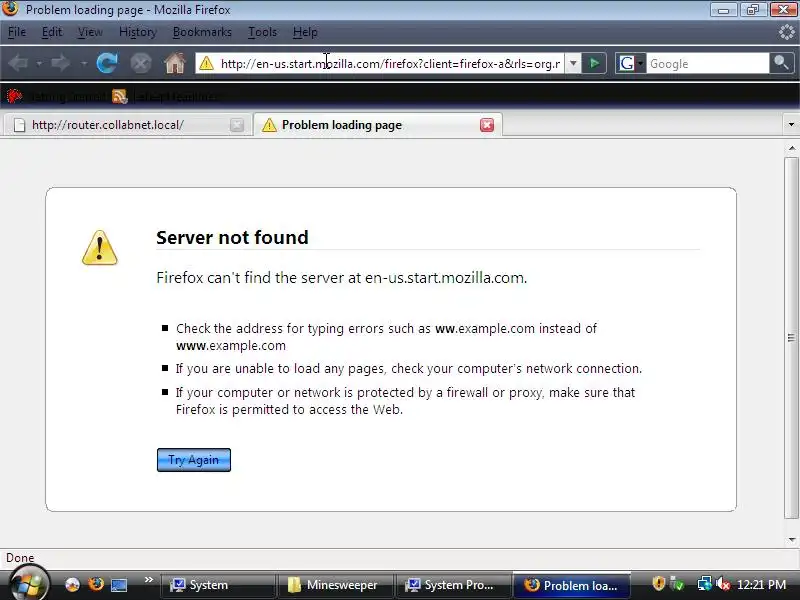Open the Getting Started bookmark icon
Screen dimensions: 800x600
(x=14, y=96)
